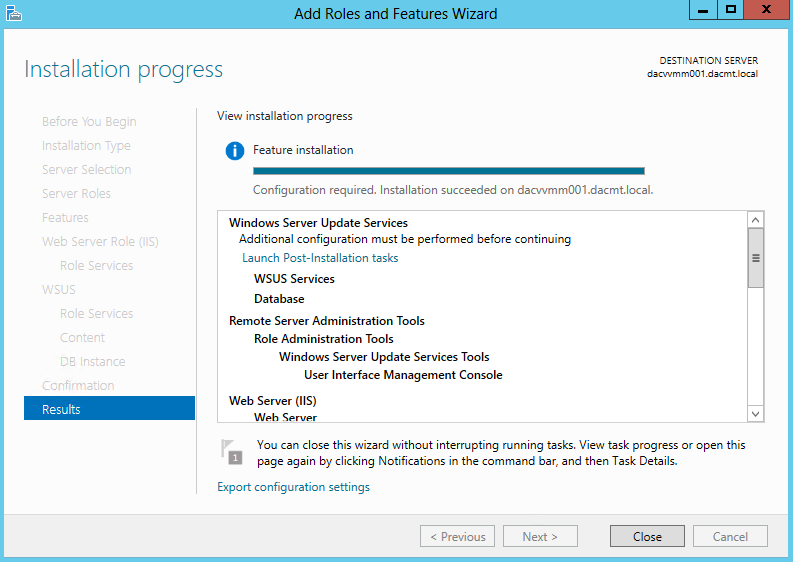Click the scroll down arrow in results list
Viewport: 793px width, 562px height.
pyautogui.click(x=755, y=414)
